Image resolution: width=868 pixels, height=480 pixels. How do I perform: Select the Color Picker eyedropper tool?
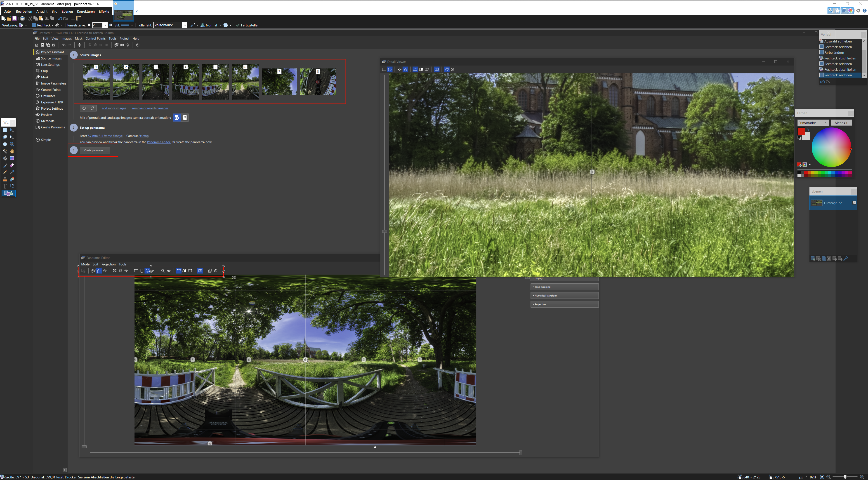click(12, 172)
